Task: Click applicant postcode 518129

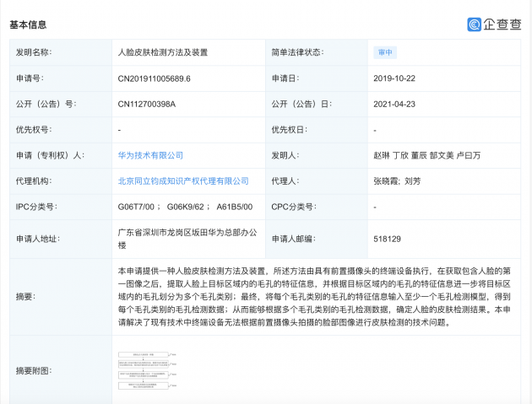Action: (x=387, y=240)
